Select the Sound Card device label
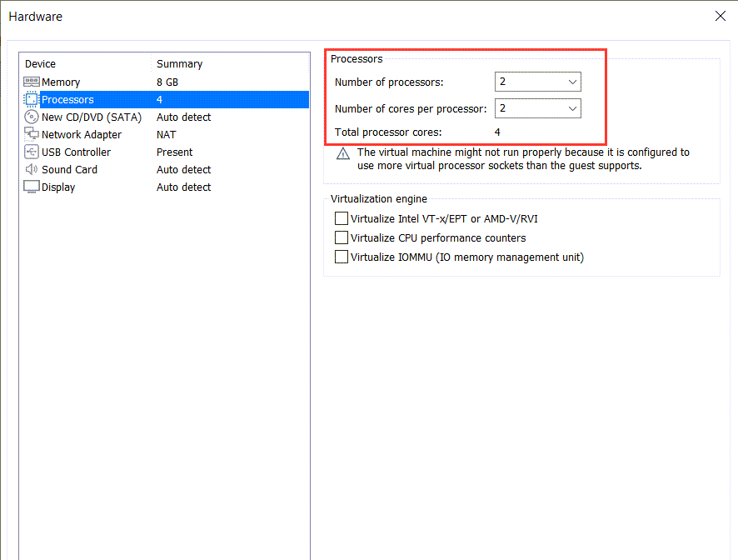738x560 pixels. click(x=70, y=170)
